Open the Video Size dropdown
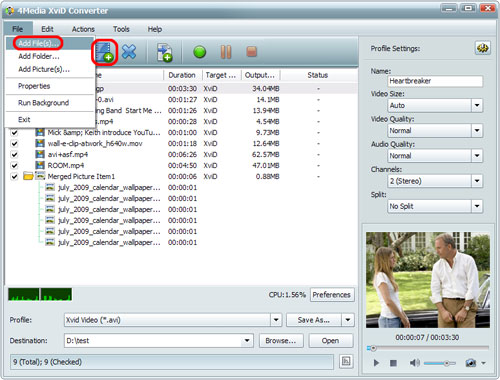Viewport: 500px width, 380px height. point(477,105)
